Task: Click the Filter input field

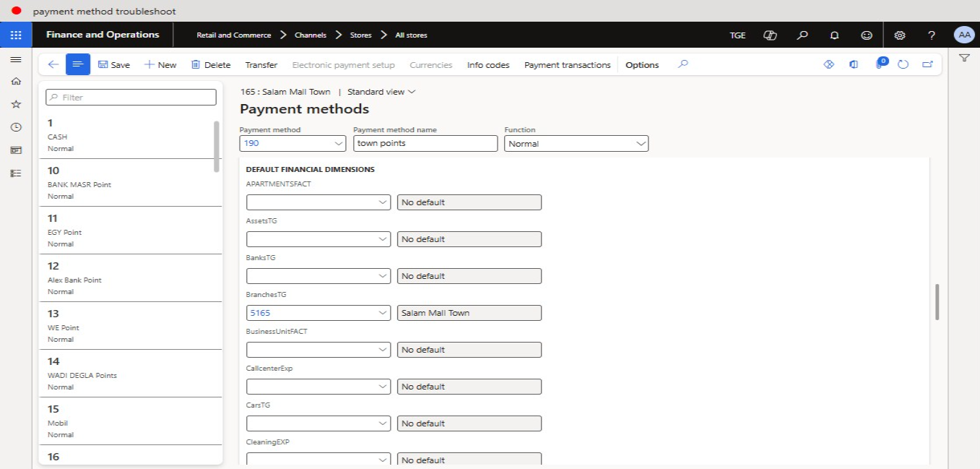Action: click(131, 97)
